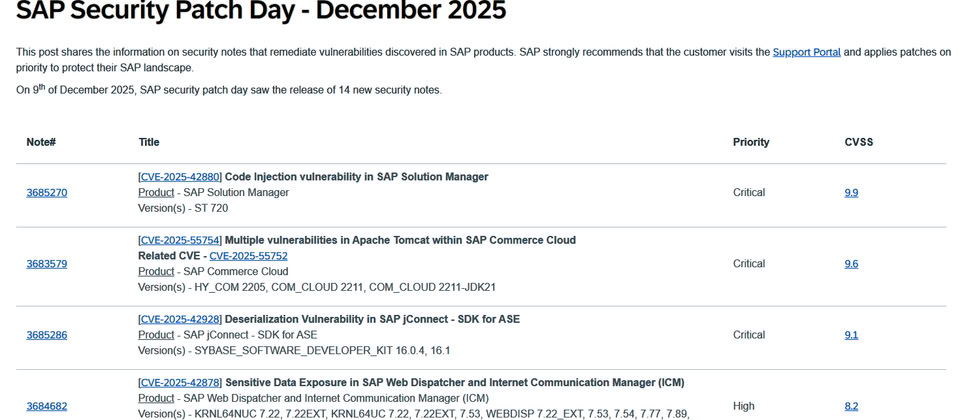The height and width of the screenshot is (420, 960).
Task: Click Product link for SAP Web Dispatcher
Action: pos(156,398)
